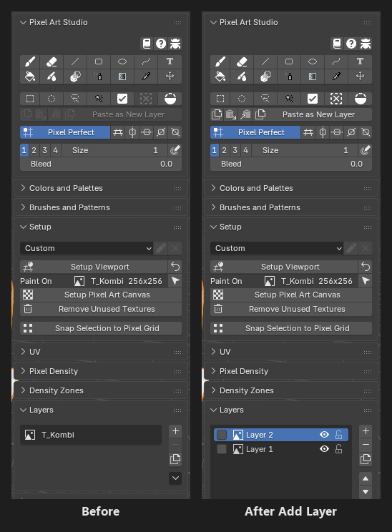392x532 pixels.
Task: Toggle the white checkmark select-all button in Before panel
Action: click(122, 99)
